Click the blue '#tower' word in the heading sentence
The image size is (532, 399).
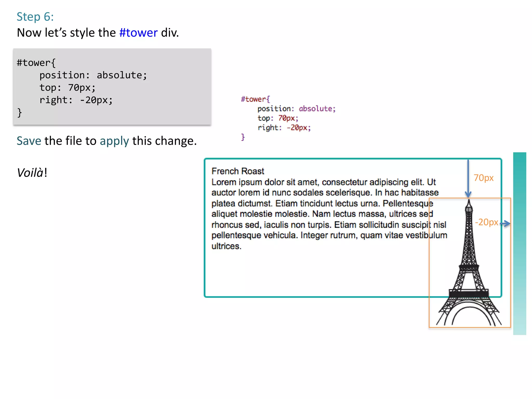pyautogui.click(x=138, y=33)
